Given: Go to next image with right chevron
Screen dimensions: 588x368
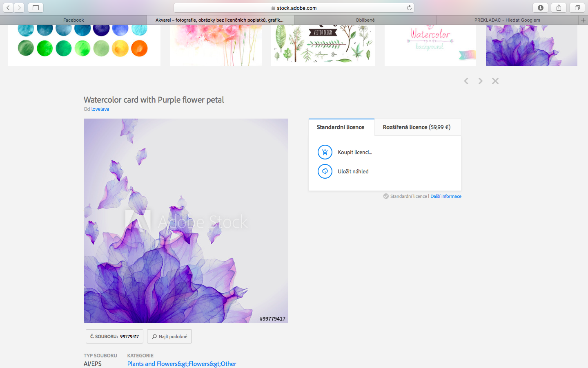Looking at the screenshot, I should (481, 81).
